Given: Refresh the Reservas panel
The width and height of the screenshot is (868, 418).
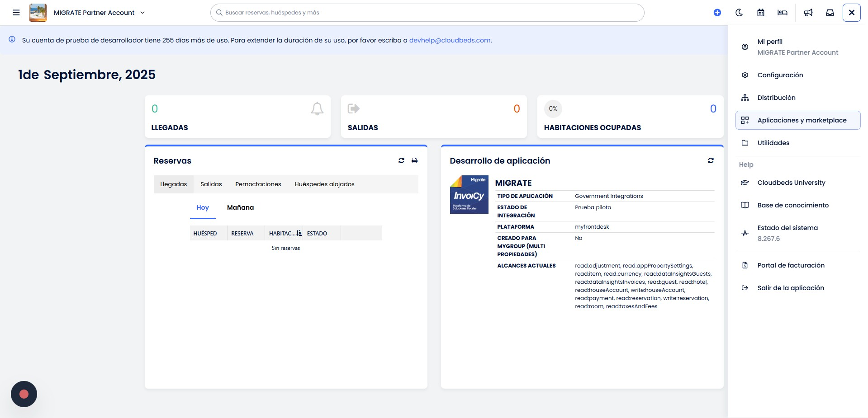Looking at the screenshot, I should pyautogui.click(x=401, y=160).
